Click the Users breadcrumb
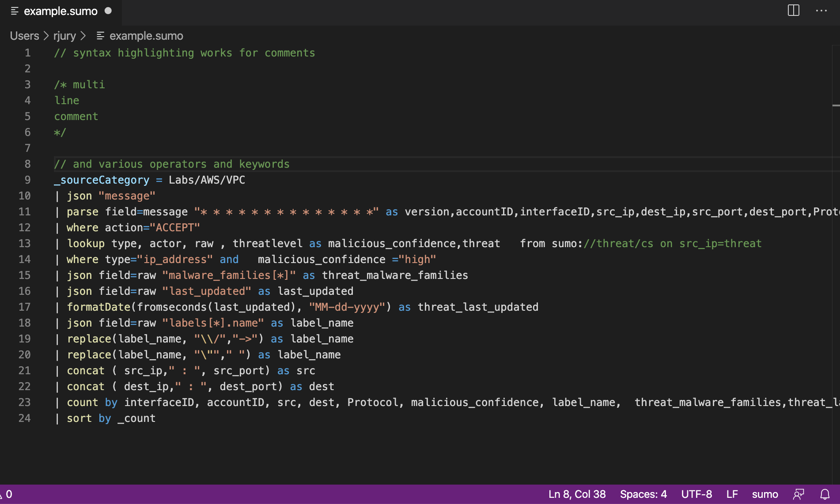The height and width of the screenshot is (504, 840). pyautogui.click(x=25, y=36)
